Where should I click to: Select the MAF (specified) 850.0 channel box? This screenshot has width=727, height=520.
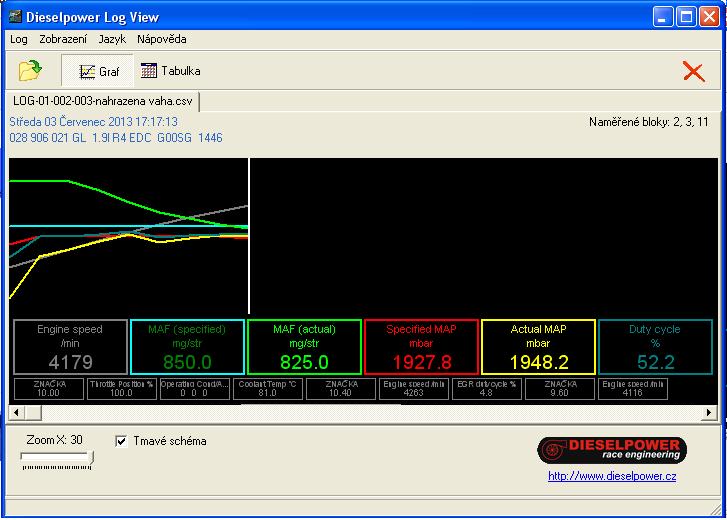[x=187, y=347]
